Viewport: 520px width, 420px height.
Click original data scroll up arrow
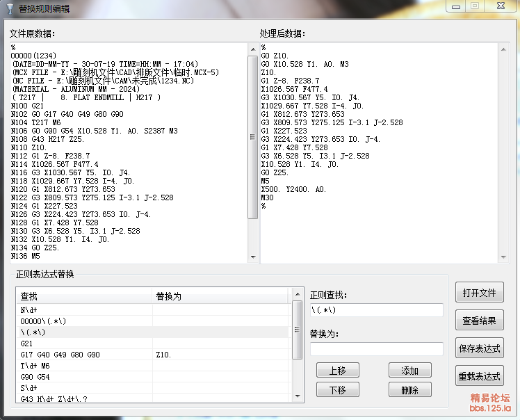pyautogui.click(x=253, y=49)
